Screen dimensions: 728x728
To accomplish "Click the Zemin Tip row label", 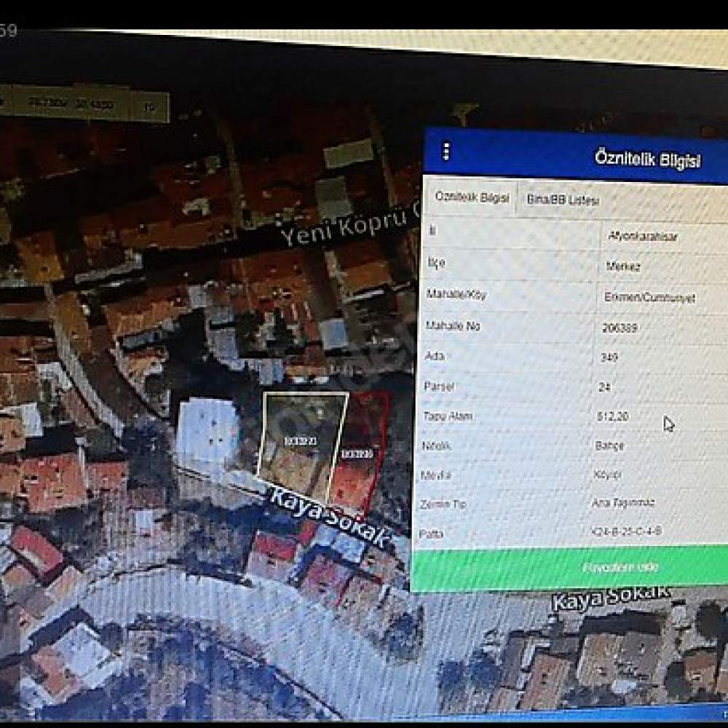I will pos(443,505).
